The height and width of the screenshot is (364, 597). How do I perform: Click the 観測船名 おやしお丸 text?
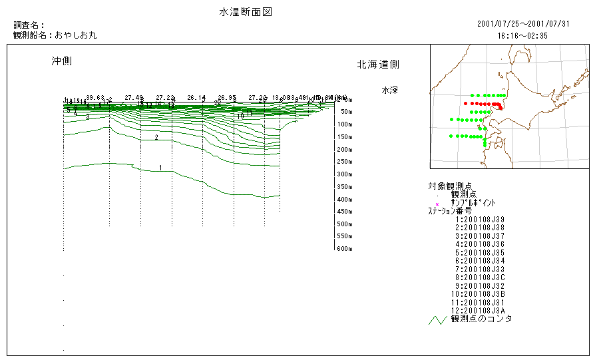[55, 35]
